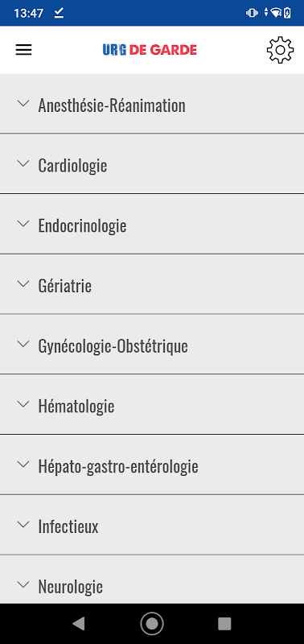304x644 pixels.
Task: Select the Infectieux section label
Action: pos(68,526)
